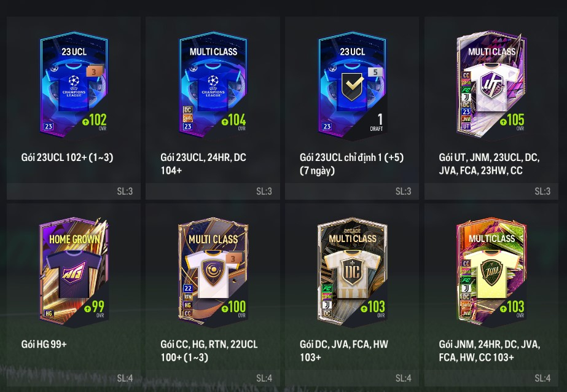The height and width of the screenshot is (392, 567).
Task: Select the Decade Multi Class DC pack
Action: 352,272
